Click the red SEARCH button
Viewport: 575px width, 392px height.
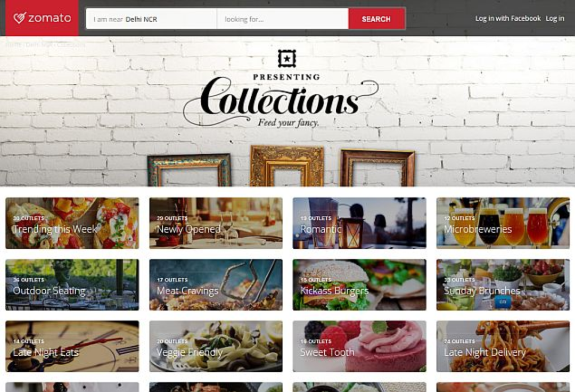(x=376, y=19)
